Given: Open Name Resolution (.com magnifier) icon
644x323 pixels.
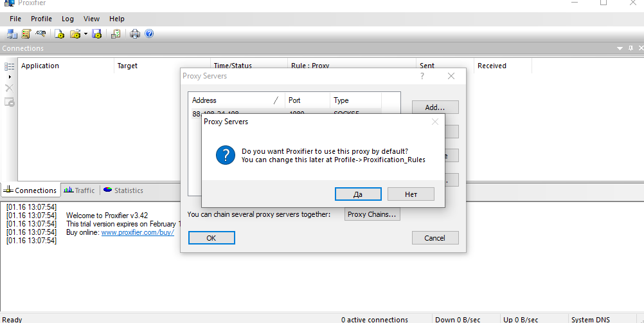Looking at the screenshot, I should [x=40, y=33].
